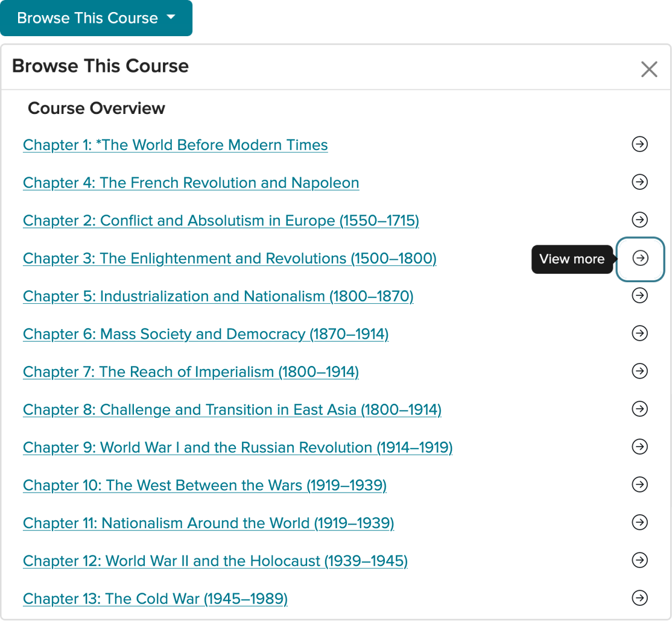Go to Chapter 4 French Revolution and Napoleon

(191, 183)
